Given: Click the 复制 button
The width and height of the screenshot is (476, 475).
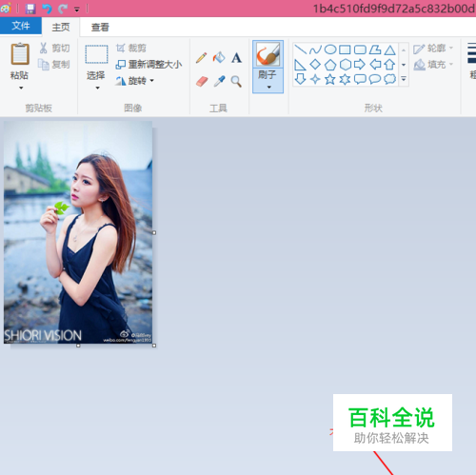Looking at the screenshot, I should click(53, 65).
